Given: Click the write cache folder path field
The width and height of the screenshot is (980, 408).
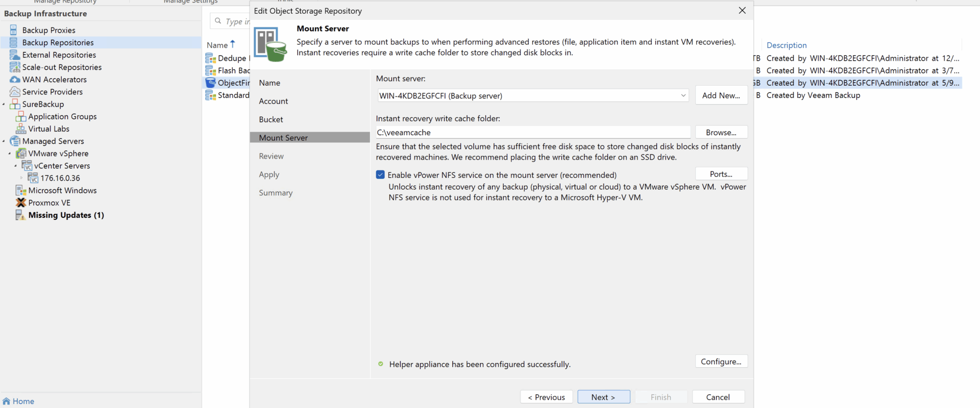Looking at the screenshot, I should click(533, 132).
